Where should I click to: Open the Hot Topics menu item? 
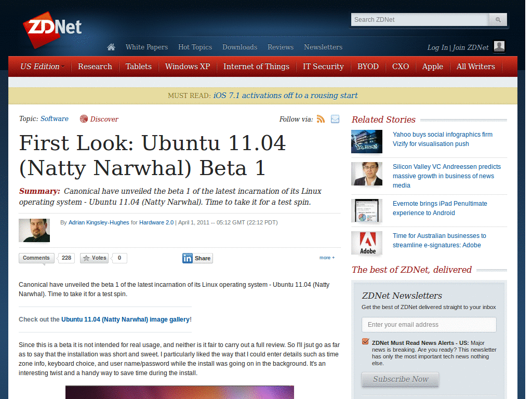[x=195, y=47]
